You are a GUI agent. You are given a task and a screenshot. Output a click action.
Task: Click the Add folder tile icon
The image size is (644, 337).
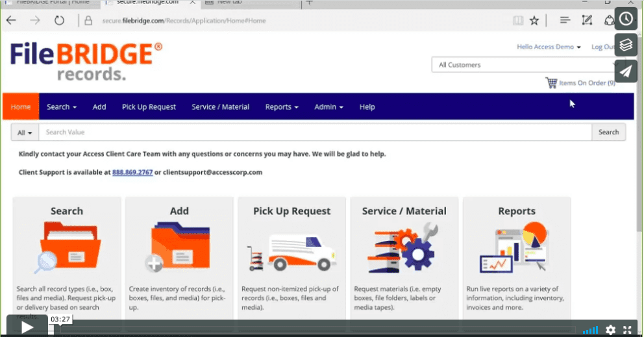(x=179, y=247)
